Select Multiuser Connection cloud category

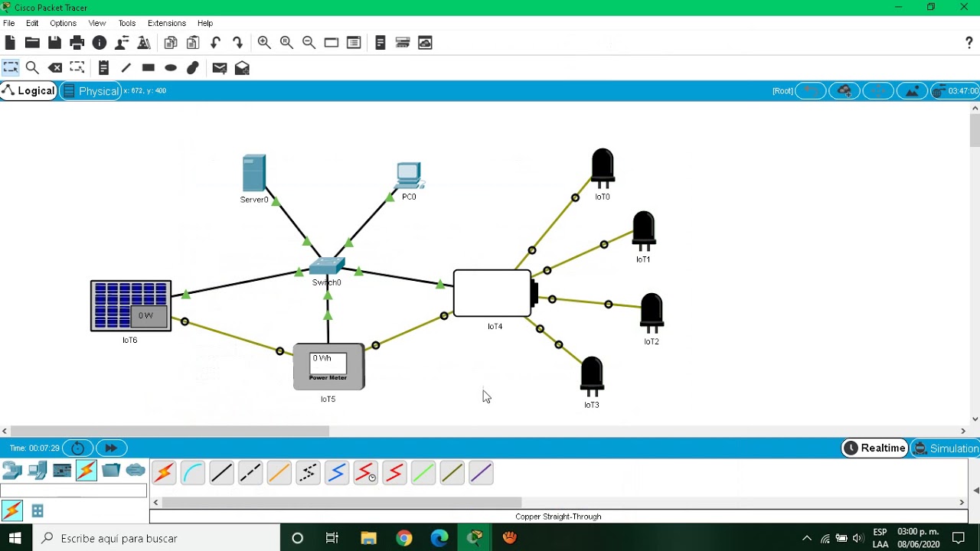(136, 470)
